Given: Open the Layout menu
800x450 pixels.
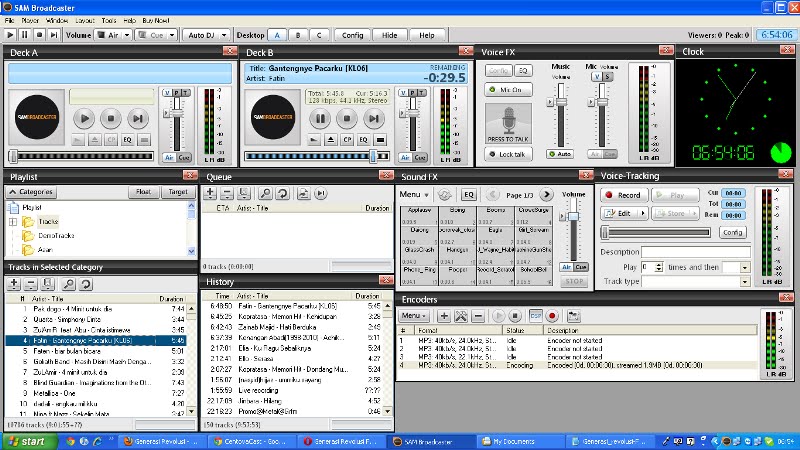Looking at the screenshot, I should pyautogui.click(x=85, y=20).
